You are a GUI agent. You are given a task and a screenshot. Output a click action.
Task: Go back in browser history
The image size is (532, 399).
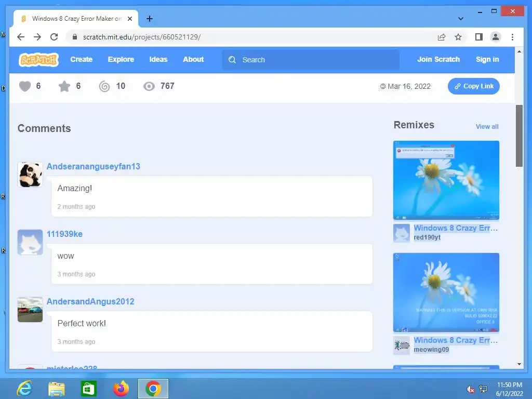click(x=21, y=37)
